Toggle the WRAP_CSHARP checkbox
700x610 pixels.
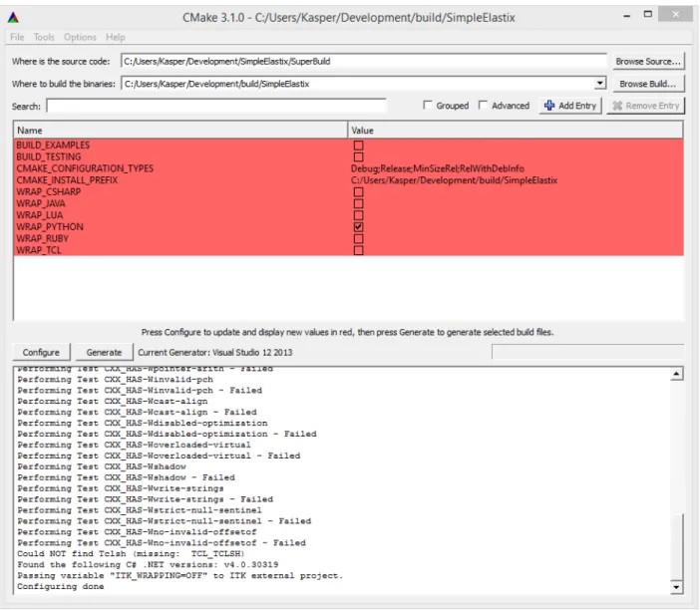pyautogui.click(x=359, y=192)
